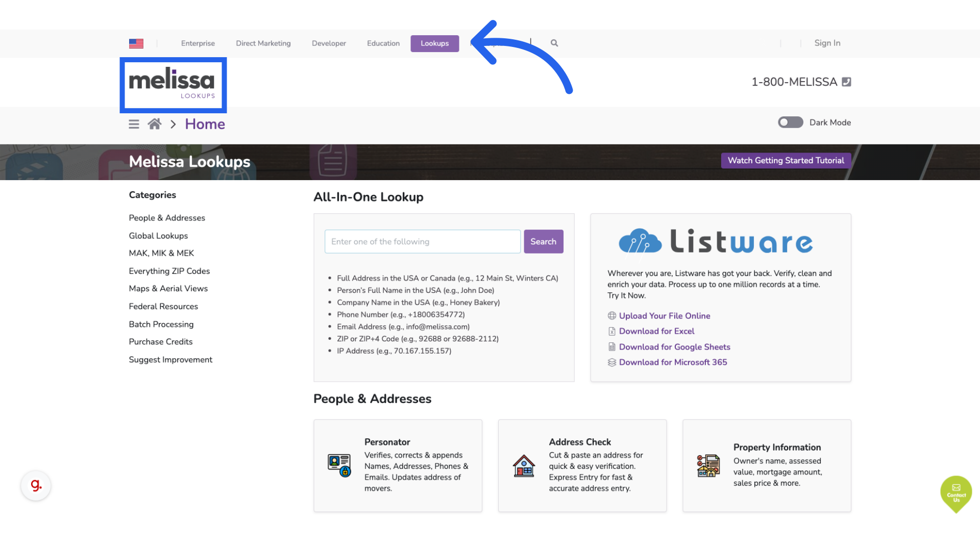Click the Address Check house icon
This screenshot has width=980, height=551.
point(524,465)
